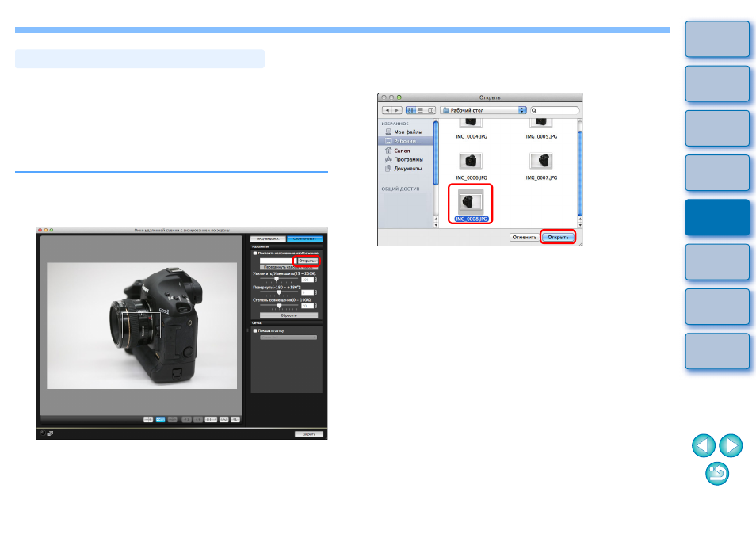The image size is (756, 534).
Task: Go back in the Открыть dialog toolbar
Action: (388, 110)
